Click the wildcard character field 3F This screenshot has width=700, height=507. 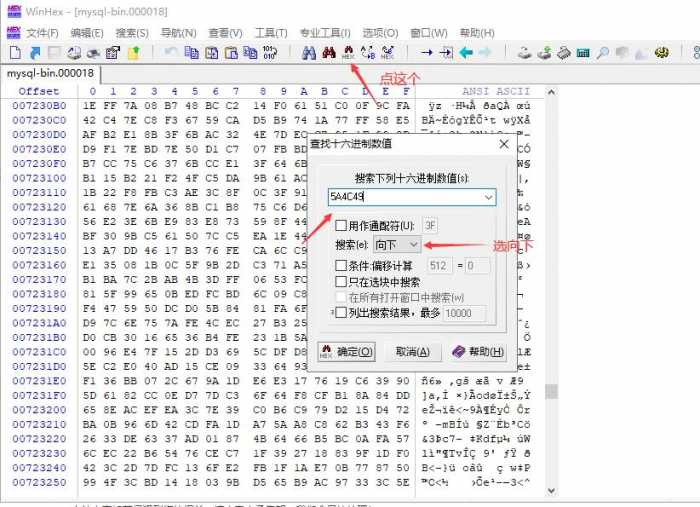click(x=430, y=226)
